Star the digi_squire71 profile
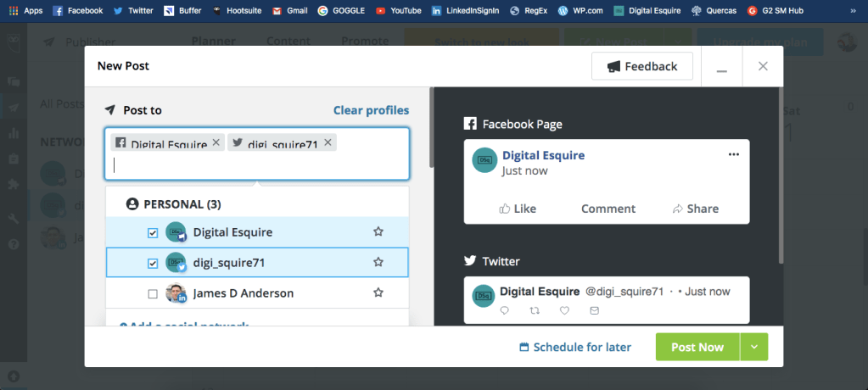 [378, 263]
